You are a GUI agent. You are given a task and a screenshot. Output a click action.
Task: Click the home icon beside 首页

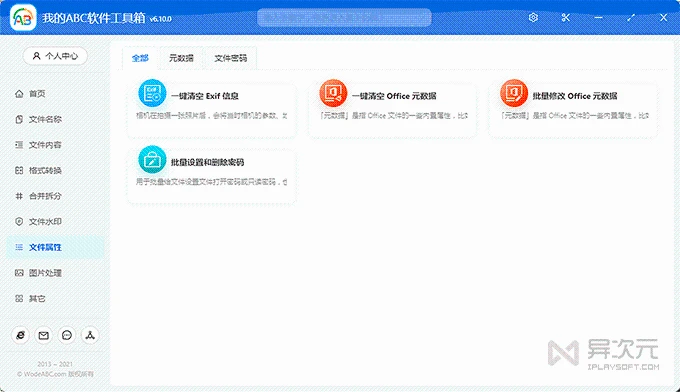[x=19, y=94]
